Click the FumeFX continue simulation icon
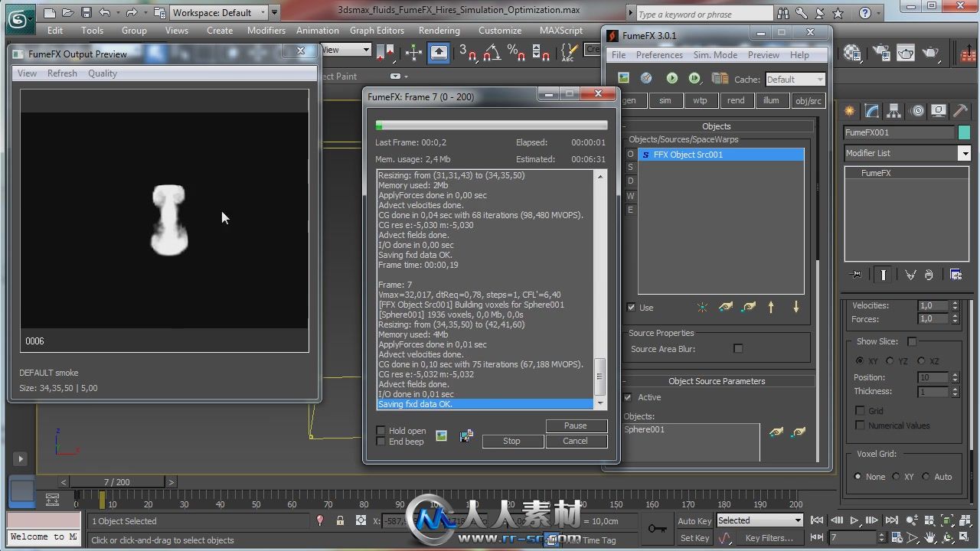The image size is (980, 551). pyautogui.click(x=694, y=78)
